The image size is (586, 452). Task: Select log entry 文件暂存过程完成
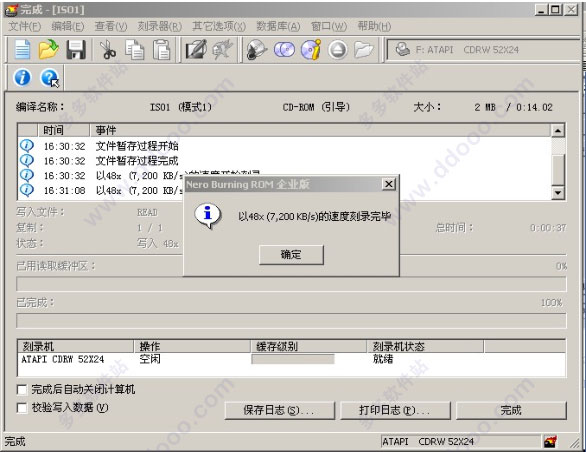pyautogui.click(x=137, y=161)
